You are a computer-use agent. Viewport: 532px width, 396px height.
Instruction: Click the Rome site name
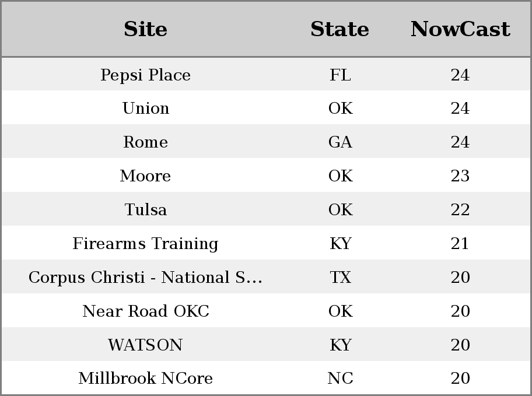[146, 142]
